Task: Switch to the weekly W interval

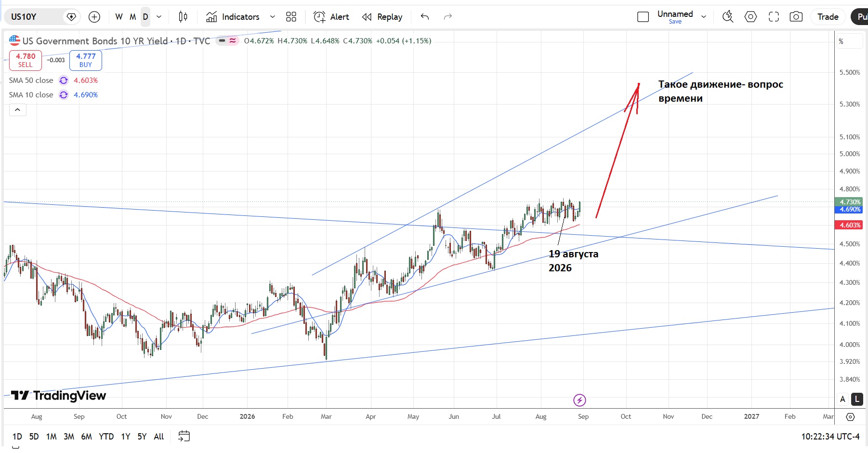Action: 119,17
